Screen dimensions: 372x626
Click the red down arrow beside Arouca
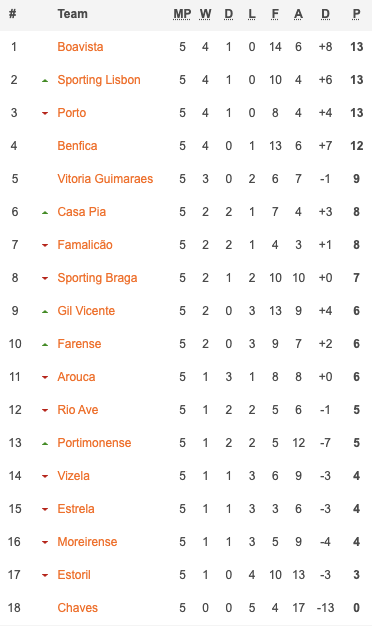[x=45, y=378]
